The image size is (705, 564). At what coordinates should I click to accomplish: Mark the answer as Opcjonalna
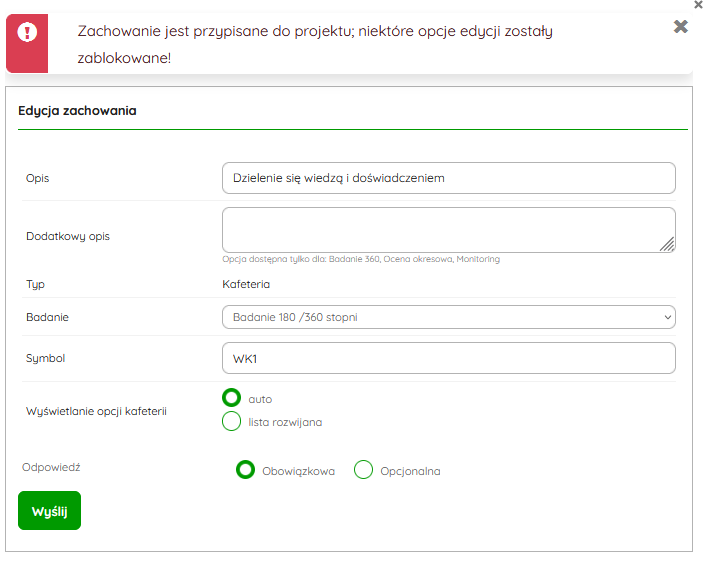pyautogui.click(x=363, y=470)
